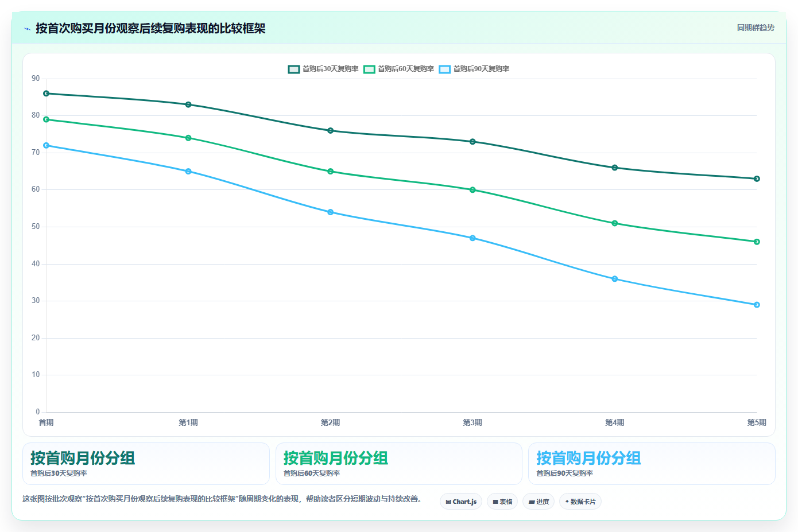Click the 90-day line point at 第1期
The image size is (798, 532).
click(x=188, y=172)
